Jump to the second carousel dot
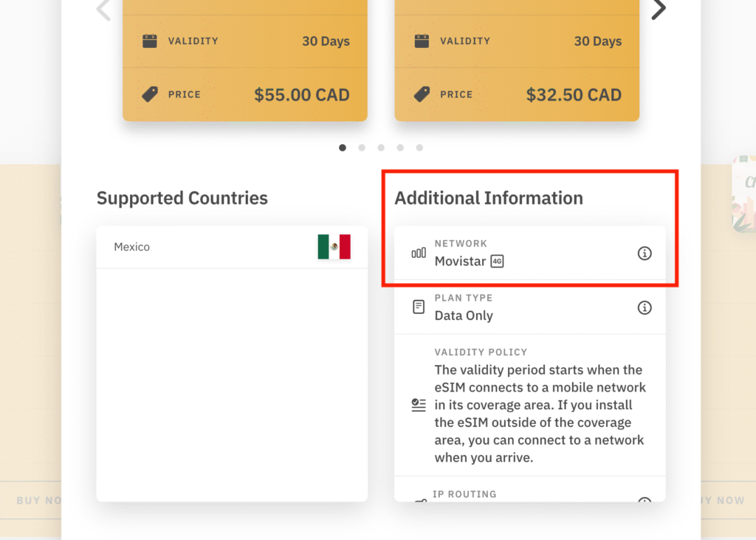Image resolution: width=756 pixels, height=540 pixels. pyautogui.click(x=362, y=148)
